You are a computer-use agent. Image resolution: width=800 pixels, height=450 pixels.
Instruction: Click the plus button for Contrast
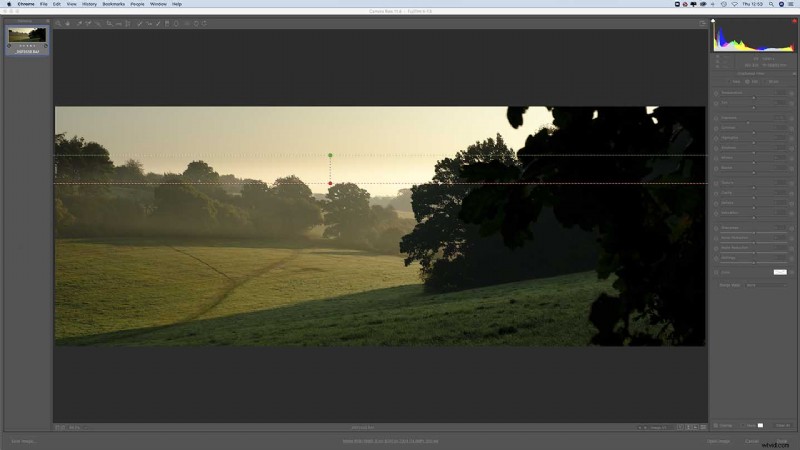[792, 129]
